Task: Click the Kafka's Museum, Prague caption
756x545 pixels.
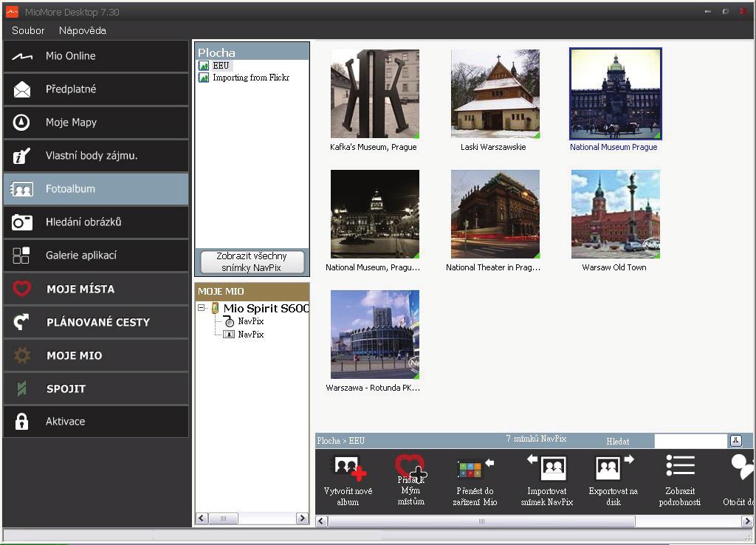Action: (x=373, y=147)
